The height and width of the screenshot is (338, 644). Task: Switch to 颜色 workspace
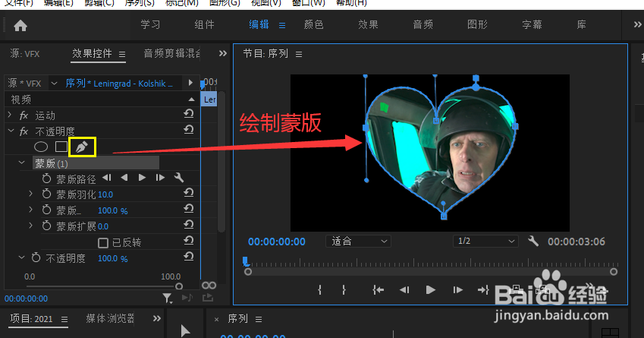(314, 24)
